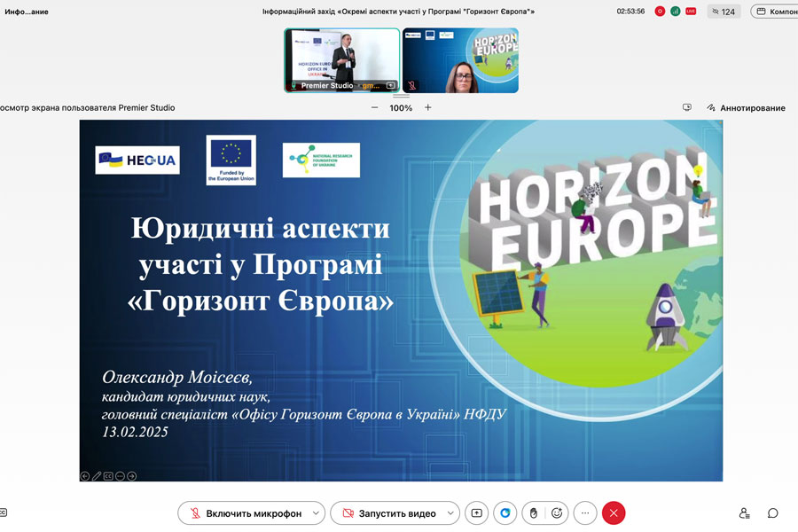Click the HEO UA logo on slide
Screen dimensions: 798x532
(x=137, y=160)
